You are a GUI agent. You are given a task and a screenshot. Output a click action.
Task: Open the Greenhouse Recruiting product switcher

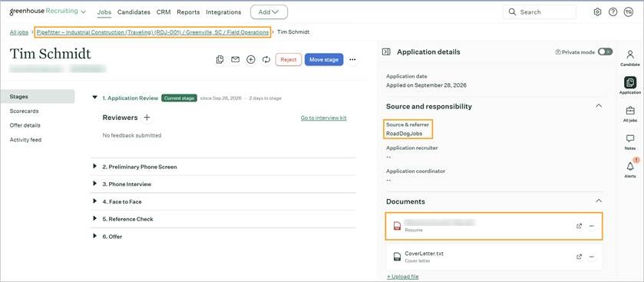48,12
